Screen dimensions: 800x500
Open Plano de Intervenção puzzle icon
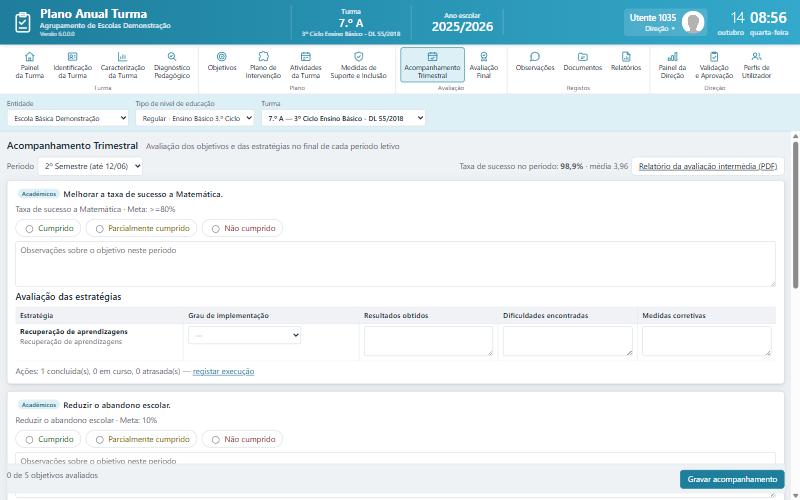(263, 56)
